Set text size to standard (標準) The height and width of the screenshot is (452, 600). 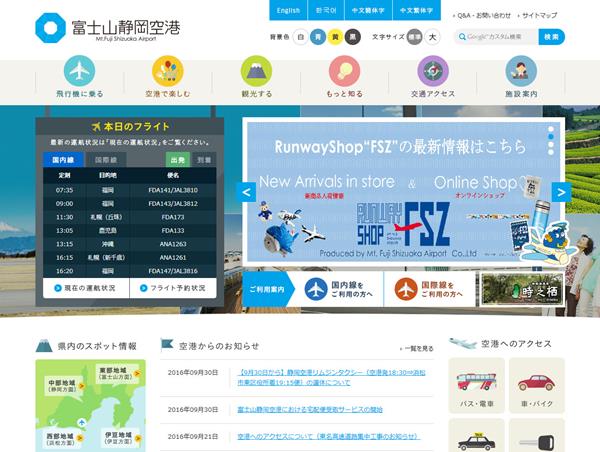point(414,37)
